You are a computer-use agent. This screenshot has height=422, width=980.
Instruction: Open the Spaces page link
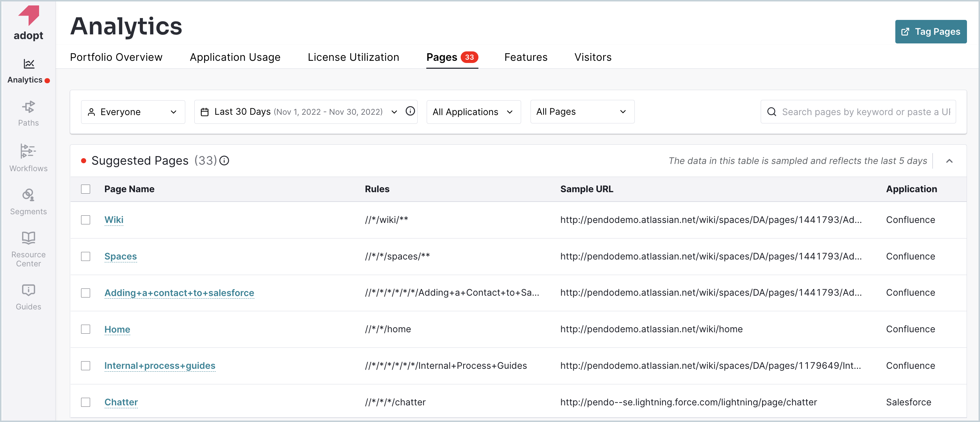(121, 257)
